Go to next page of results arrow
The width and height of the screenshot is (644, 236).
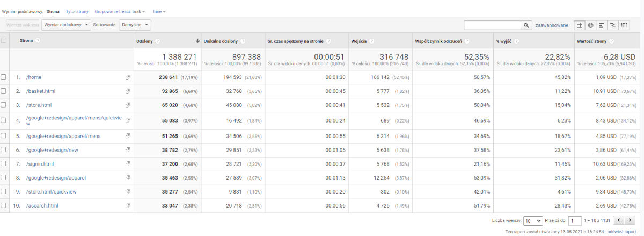[x=631, y=220]
